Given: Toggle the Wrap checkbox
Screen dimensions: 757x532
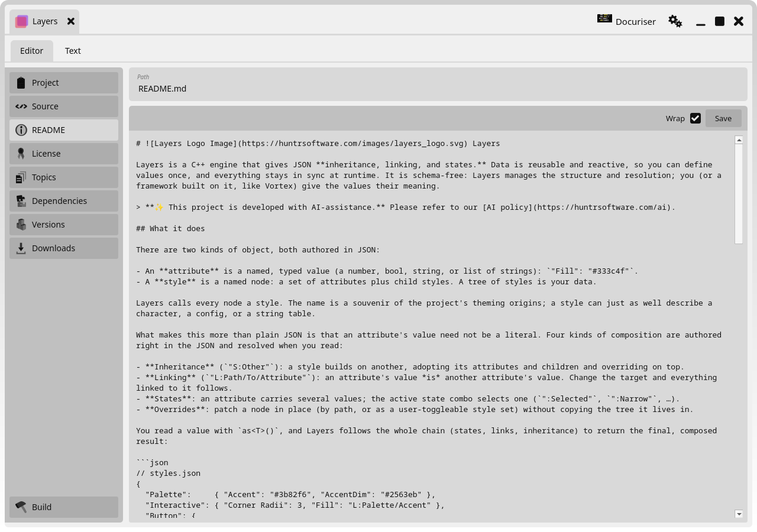Looking at the screenshot, I should (x=695, y=118).
